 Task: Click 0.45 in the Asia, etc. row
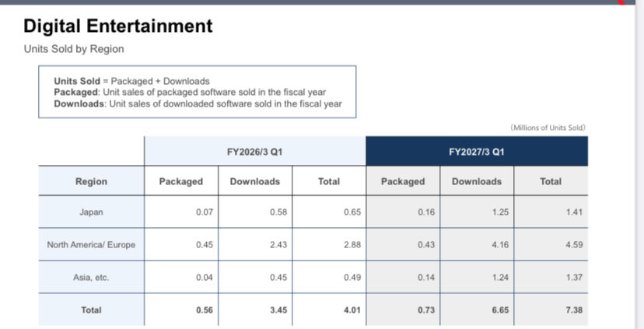(x=278, y=277)
